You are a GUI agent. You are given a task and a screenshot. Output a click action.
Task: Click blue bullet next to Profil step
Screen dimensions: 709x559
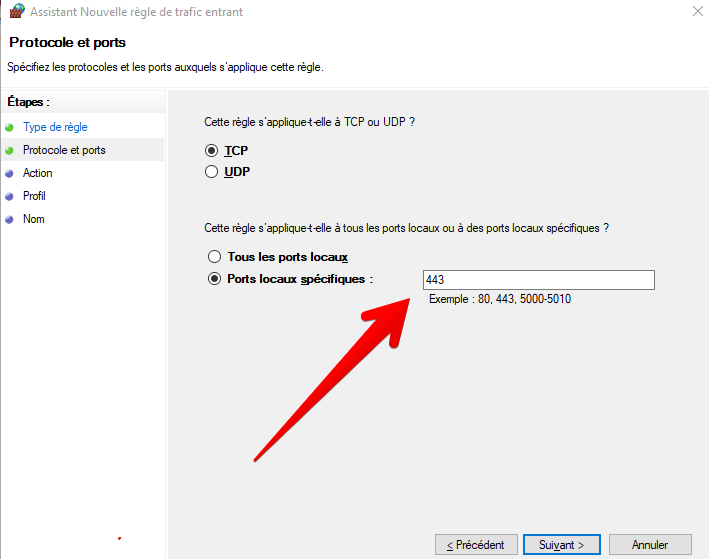9,196
